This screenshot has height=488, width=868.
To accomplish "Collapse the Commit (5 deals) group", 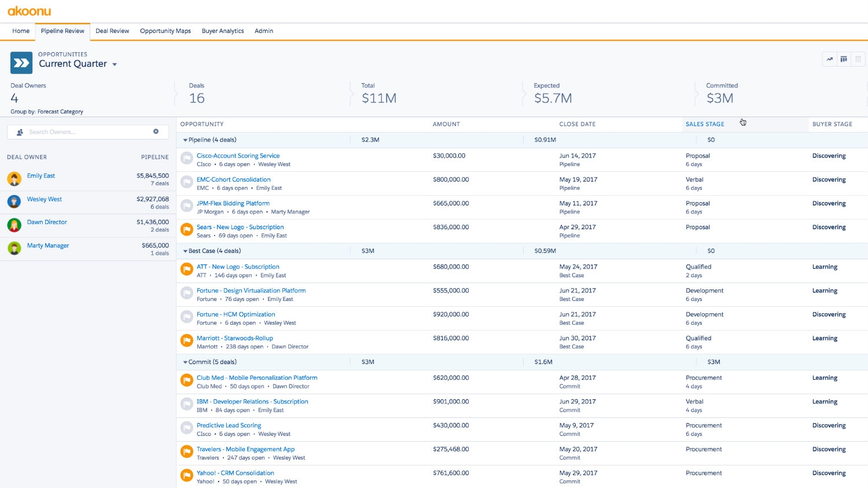I will coord(185,362).
